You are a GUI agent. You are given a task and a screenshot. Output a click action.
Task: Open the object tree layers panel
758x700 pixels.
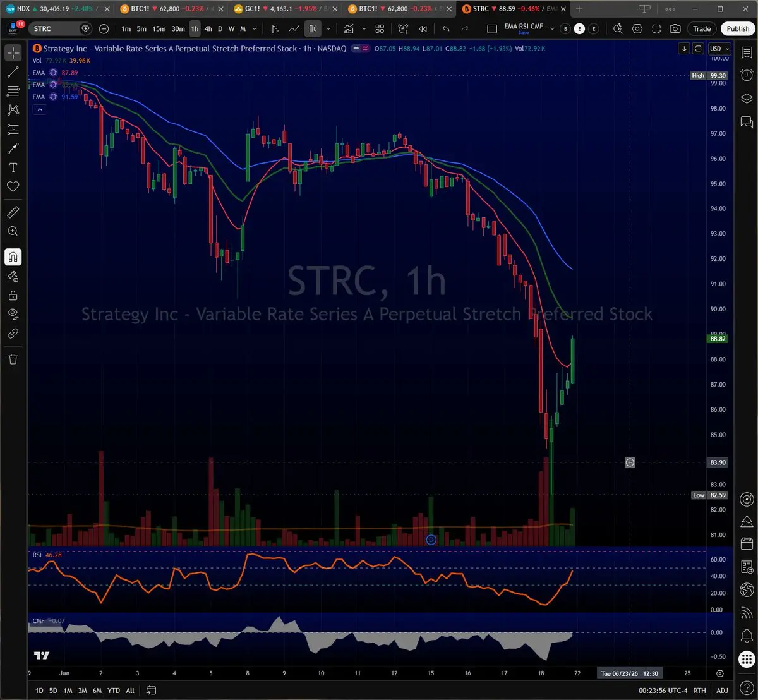coord(746,98)
